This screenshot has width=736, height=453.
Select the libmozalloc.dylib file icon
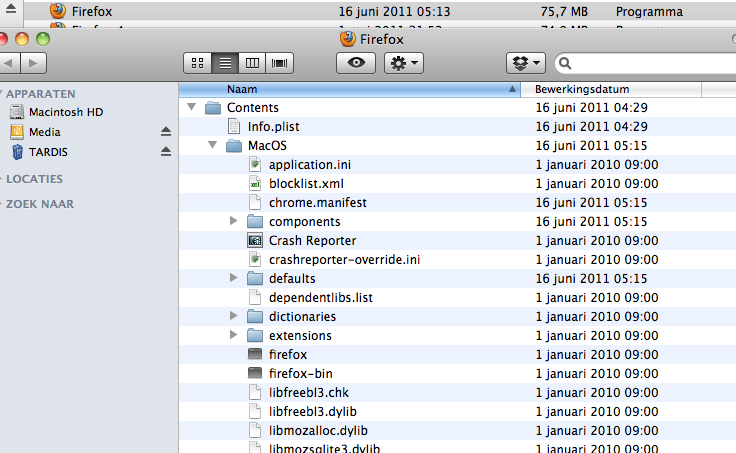255,430
